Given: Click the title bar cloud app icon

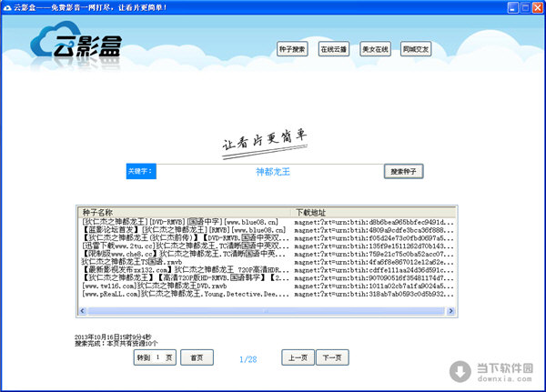Looking at the screenshot, I should coord(7,7).
